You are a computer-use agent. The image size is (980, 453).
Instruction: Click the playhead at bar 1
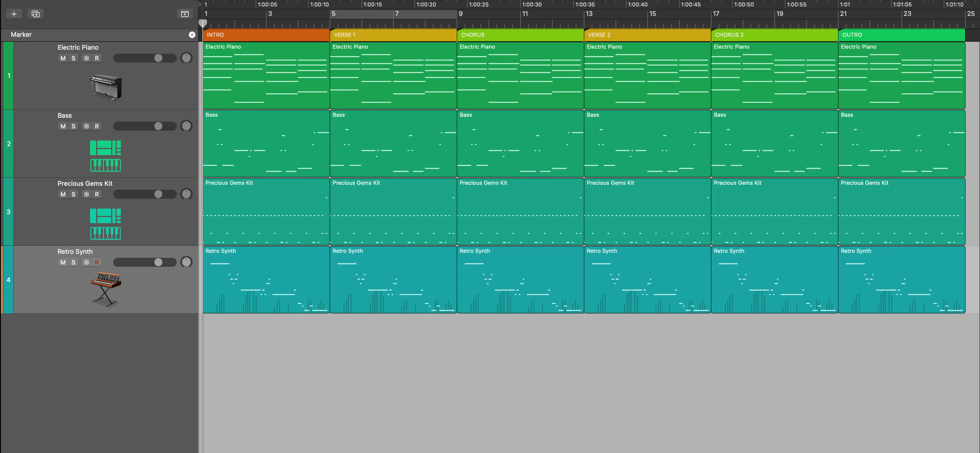coord(203,23)
